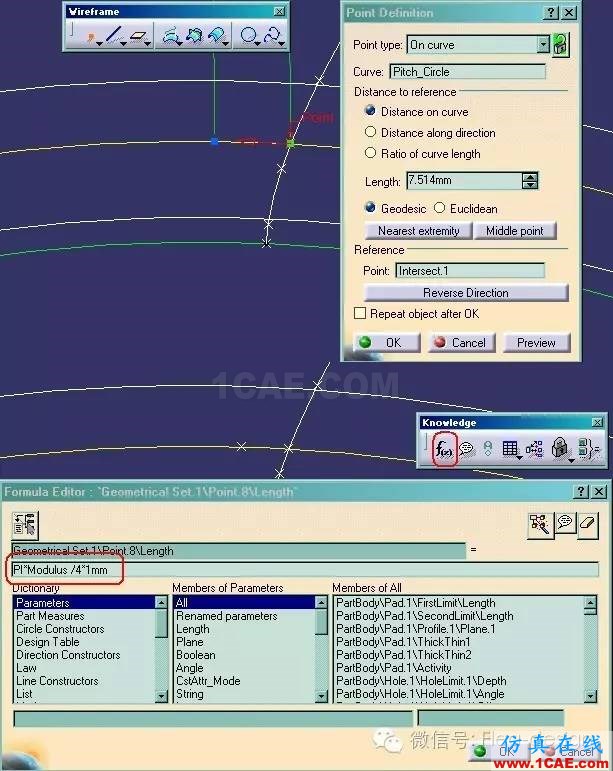
Task: Select Parameters in the Dictionary list
Action: tap(84, 602)
